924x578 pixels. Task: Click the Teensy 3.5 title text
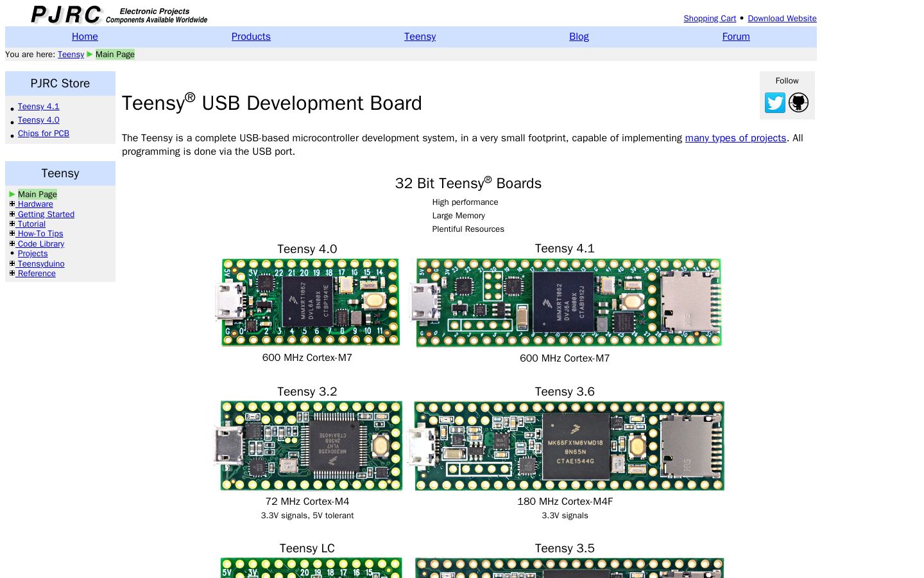point(565,548)
